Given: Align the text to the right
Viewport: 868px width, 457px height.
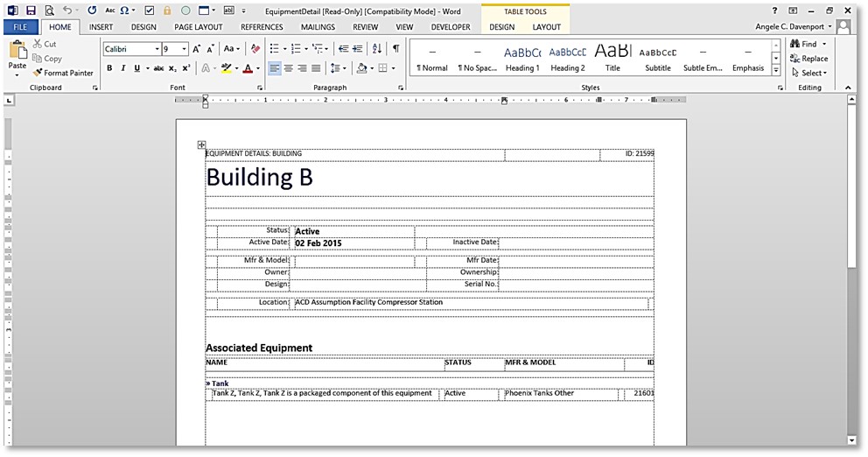Looking at the screenshot, I should pyautogui.click(x=302, y=68).
